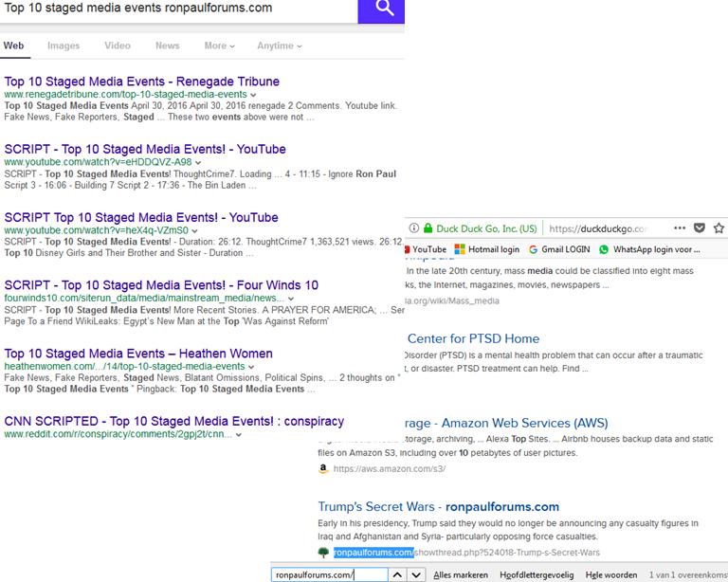The image size is (728, 582).
Task: Expand arrow beside youtube.com/watch?v=heX4q-VZmS0
Action: click(194, 230)
